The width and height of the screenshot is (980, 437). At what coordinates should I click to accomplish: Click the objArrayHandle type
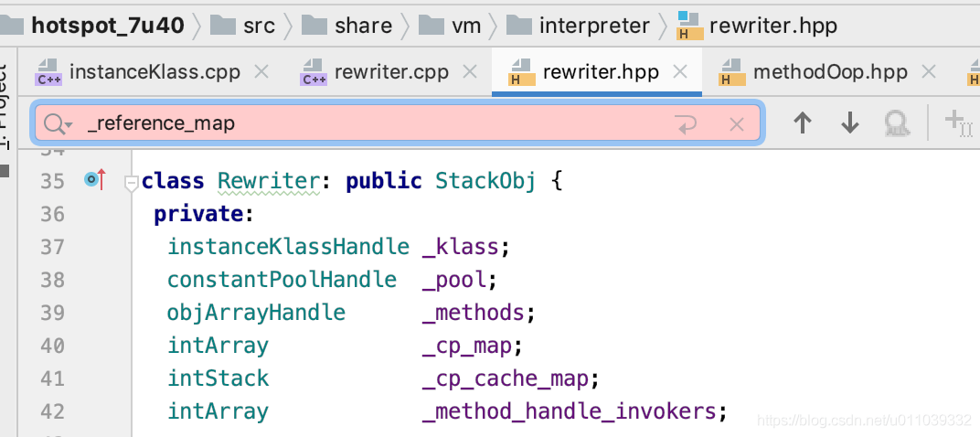point(256,312)
